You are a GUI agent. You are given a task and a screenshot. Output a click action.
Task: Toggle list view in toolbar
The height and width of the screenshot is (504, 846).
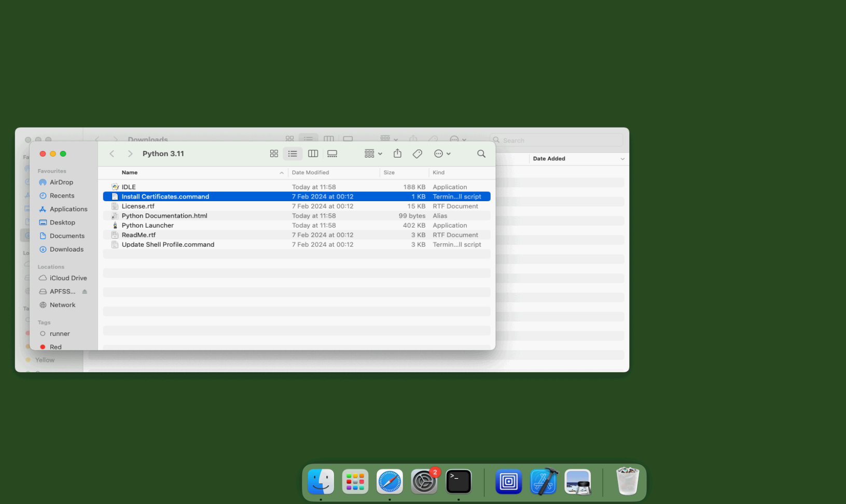293,154
